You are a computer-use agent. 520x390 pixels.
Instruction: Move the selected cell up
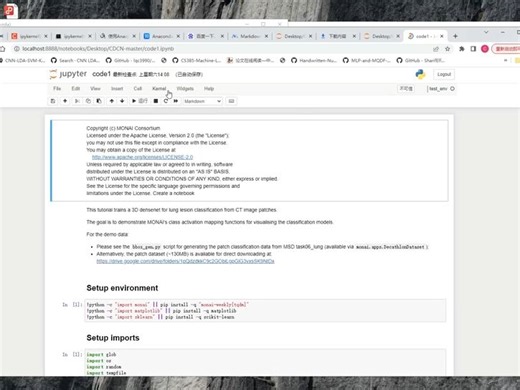click(x=112, y=101)
